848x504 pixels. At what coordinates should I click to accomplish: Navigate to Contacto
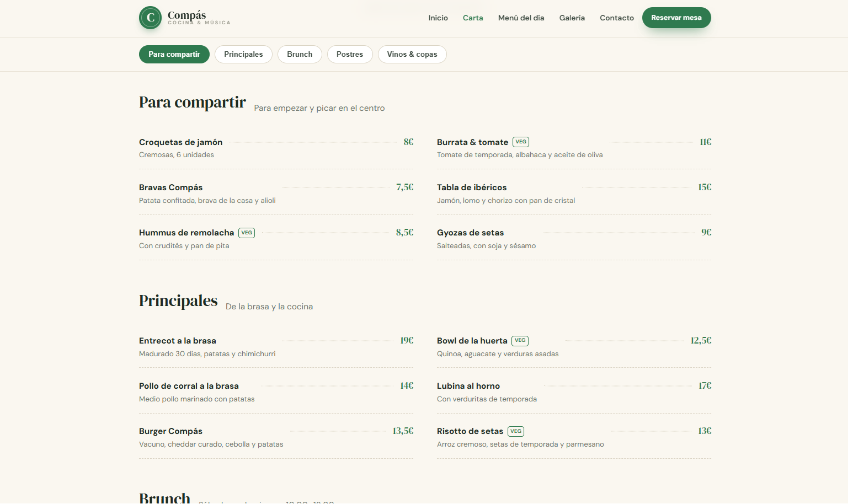[617, 18]
